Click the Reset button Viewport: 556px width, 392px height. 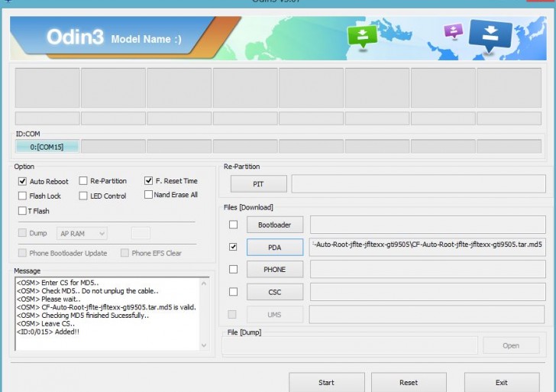coord(409,382)
